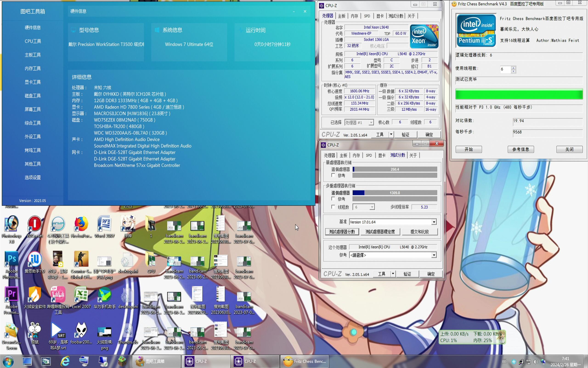Open the Adobe Photoshop Ps shortcut
Image resolution: width=588 pixels, height=368 pixels.
pyautogui.click(x=11, y=265)
